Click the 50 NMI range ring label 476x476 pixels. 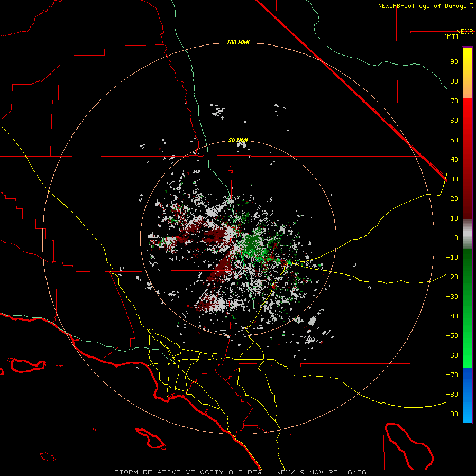(x=238, y=140)
